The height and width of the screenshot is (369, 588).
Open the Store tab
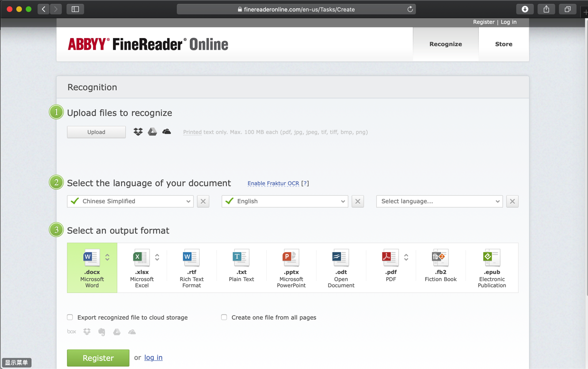[504, 44]
